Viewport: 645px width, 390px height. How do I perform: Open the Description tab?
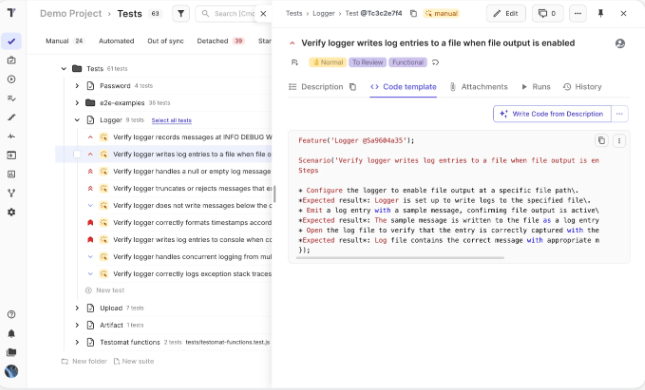316,87
